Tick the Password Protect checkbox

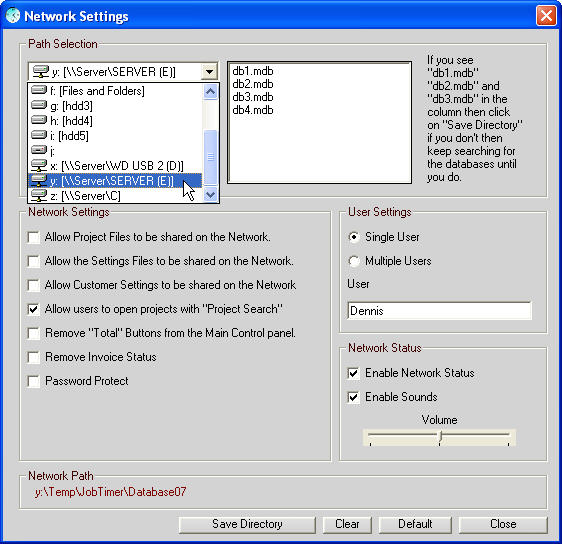34,381
